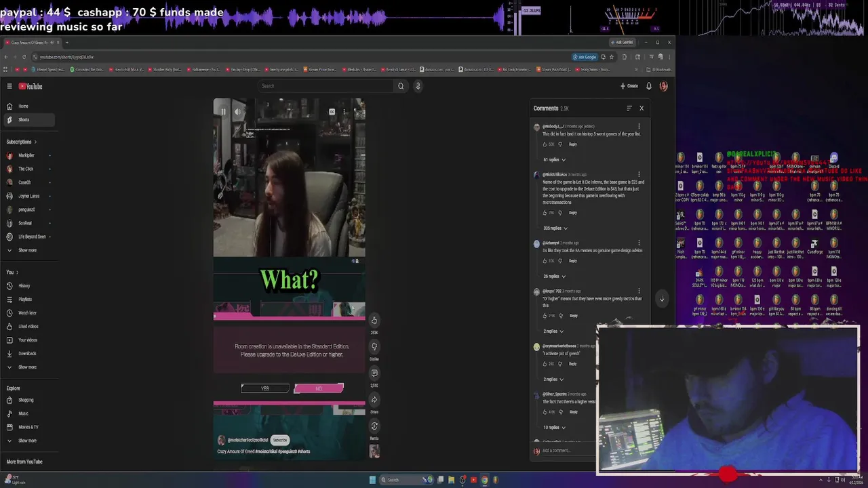Expand Show more under Downloads
Screen dimensions: 868x488
pyautogui.click(x=28, y=367)
